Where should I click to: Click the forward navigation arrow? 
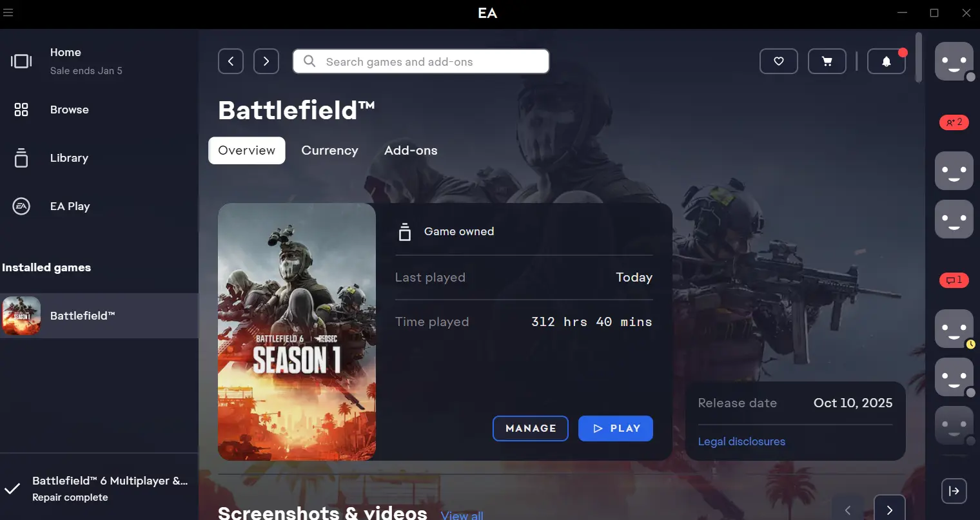(266, 61)
